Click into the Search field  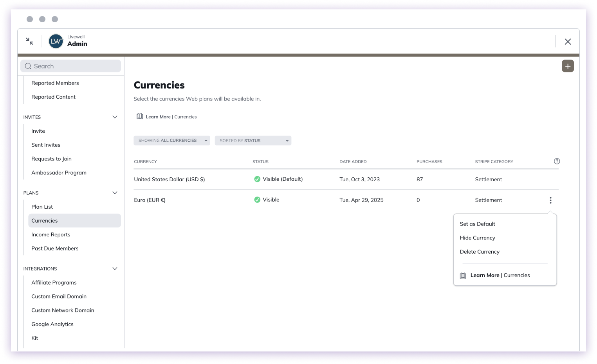[70, 66]
